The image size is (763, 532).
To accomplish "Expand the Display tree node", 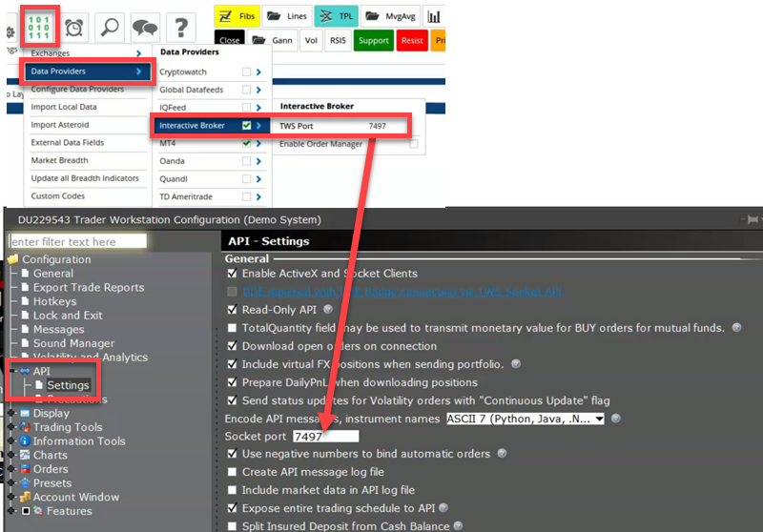I will [x=10, y=414].
